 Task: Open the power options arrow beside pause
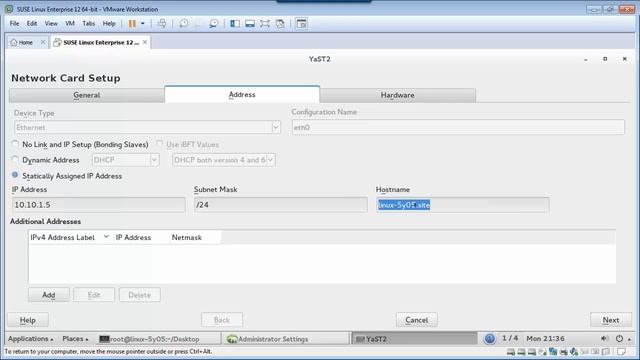142,24
